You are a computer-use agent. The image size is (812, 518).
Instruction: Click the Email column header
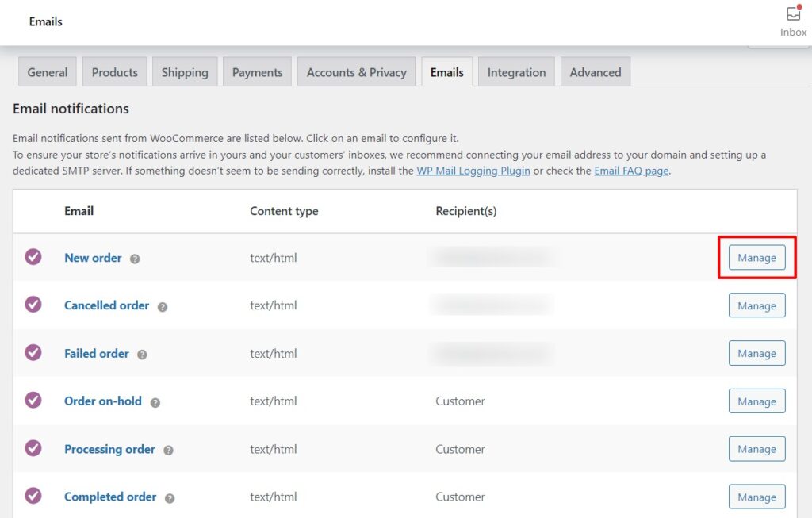pyautogui.click(x=79, y=211)
